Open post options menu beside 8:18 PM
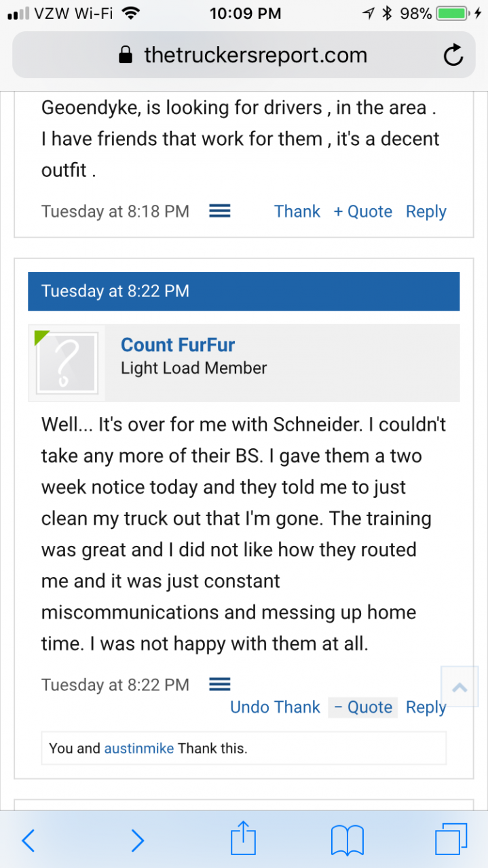This screenshot has width=488, height=868. click(219, 212)
